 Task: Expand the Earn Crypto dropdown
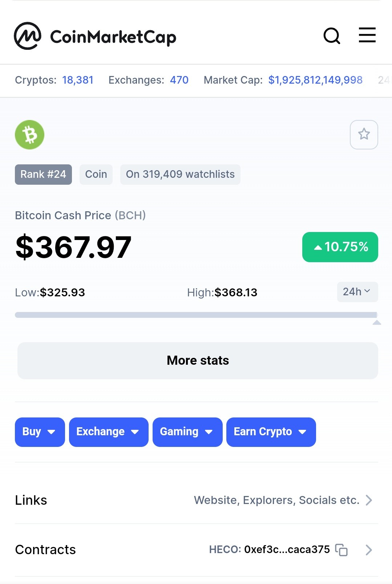[x=271, y=432]
